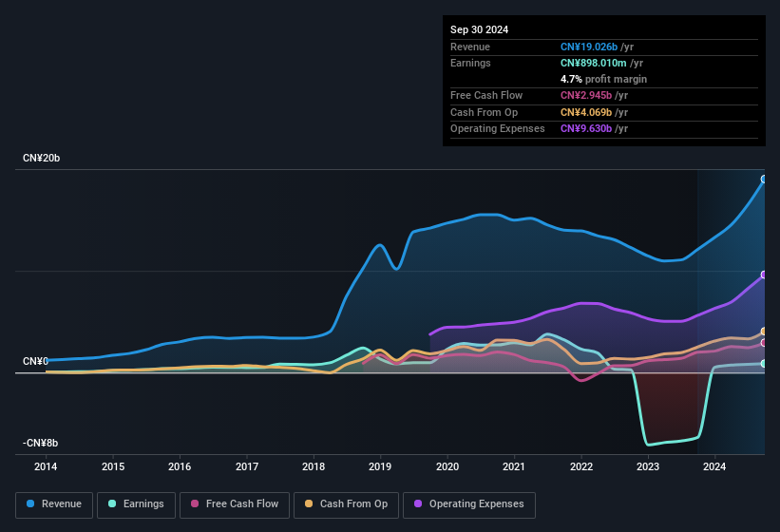Click the teal Earnings endpoint marker
This screenshot has height=532, width=780.
click(x=764, y=364)
